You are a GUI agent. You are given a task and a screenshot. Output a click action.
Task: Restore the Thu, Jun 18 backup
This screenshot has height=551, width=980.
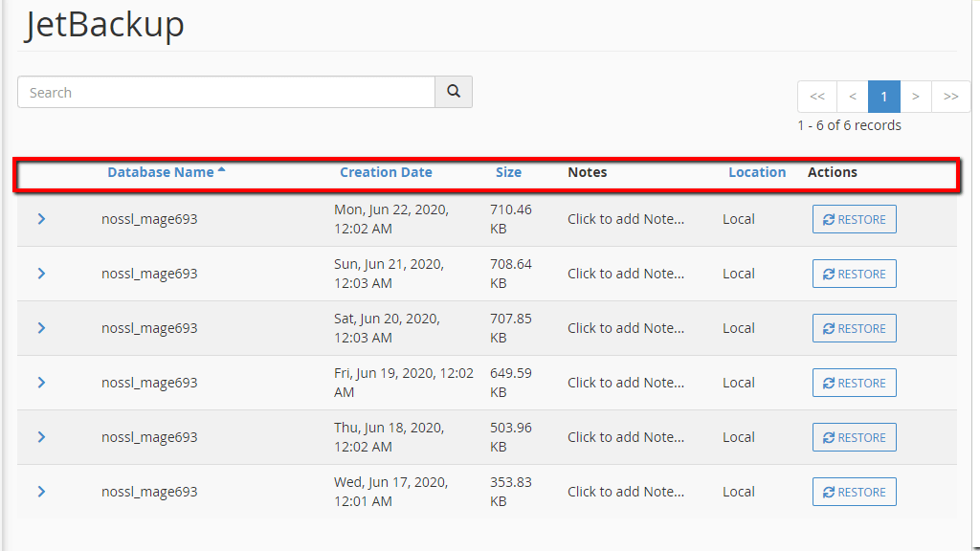[855, 437]
